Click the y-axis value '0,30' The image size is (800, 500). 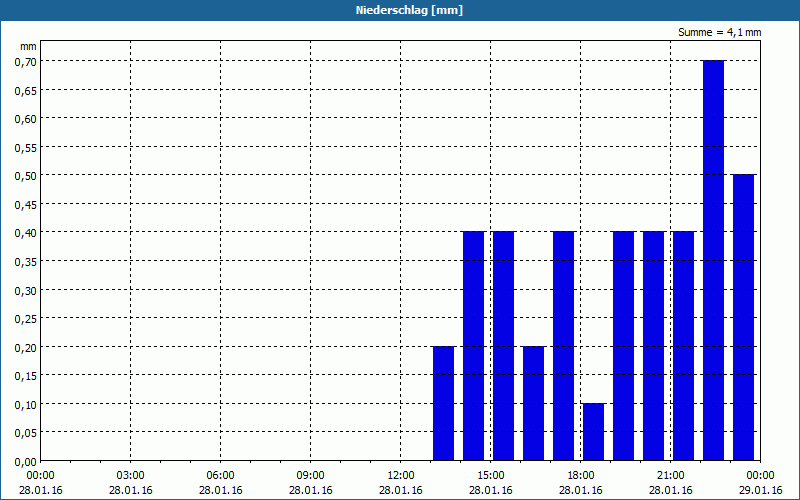click(x=25, y=290)
